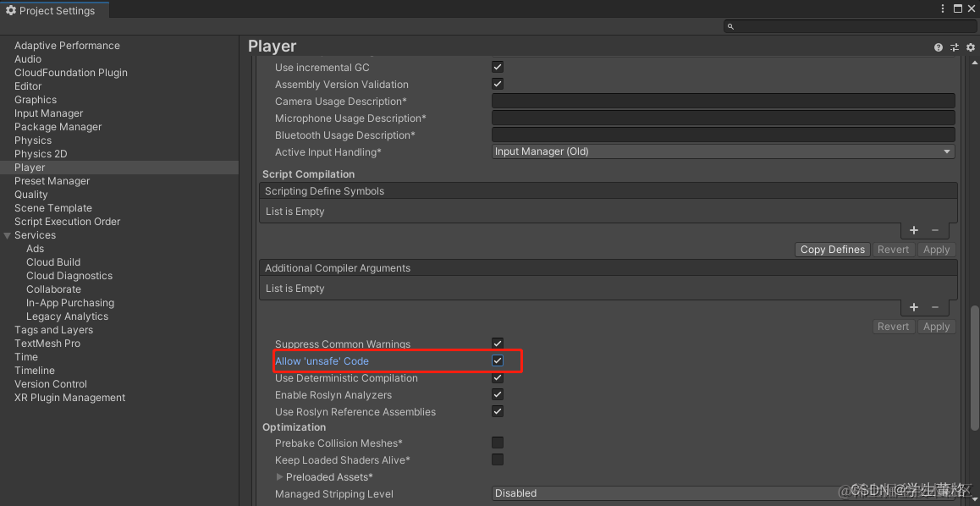Click the gear icon on the Project Settings tab
Screen dimensions: 980x506
pyautogui.click(x=11, y=10)
